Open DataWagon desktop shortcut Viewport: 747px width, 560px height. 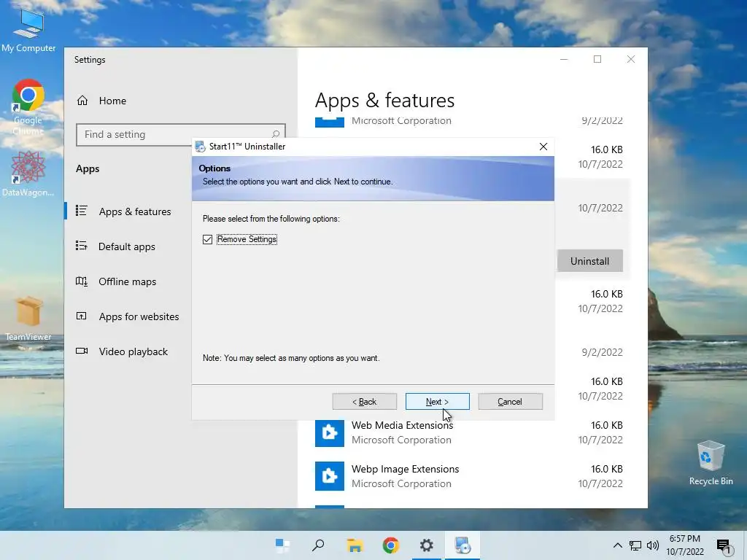[x=28, y=174]
